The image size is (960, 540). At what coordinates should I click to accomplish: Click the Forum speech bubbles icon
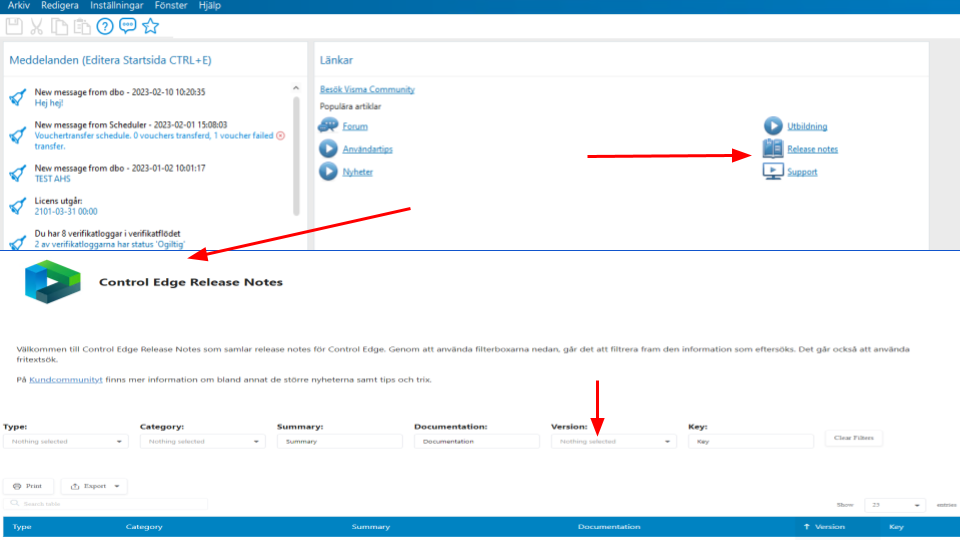click(328, 126)
